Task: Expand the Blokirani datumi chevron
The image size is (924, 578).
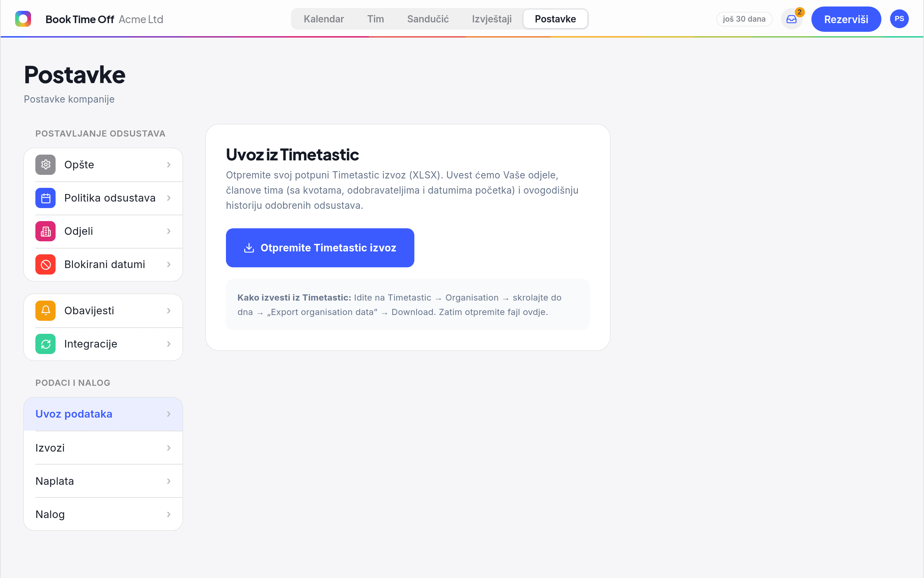Action: 169,264
